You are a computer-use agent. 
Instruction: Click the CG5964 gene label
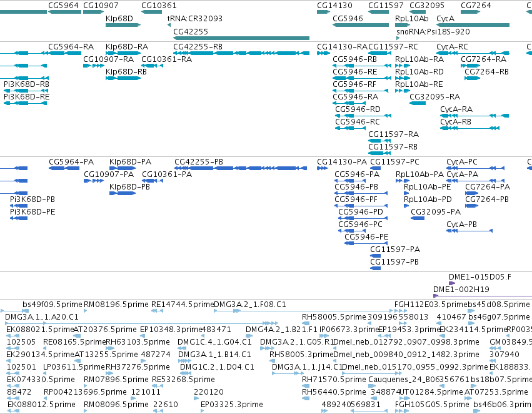click(63, 6)
